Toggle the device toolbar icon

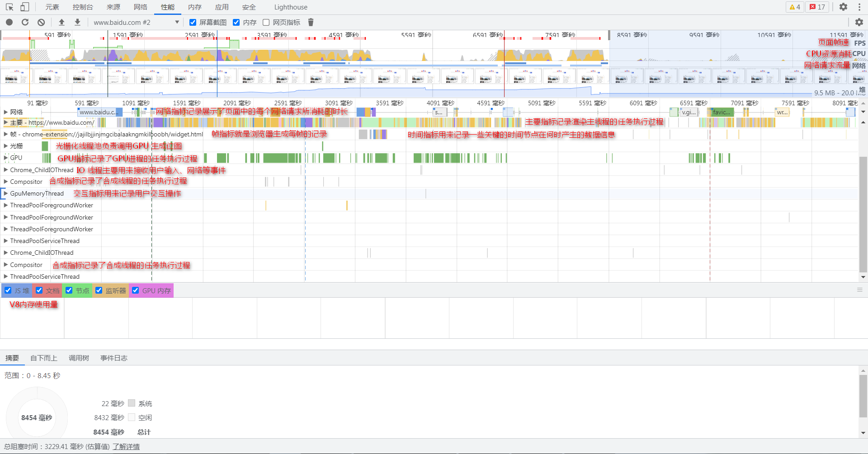25,7
